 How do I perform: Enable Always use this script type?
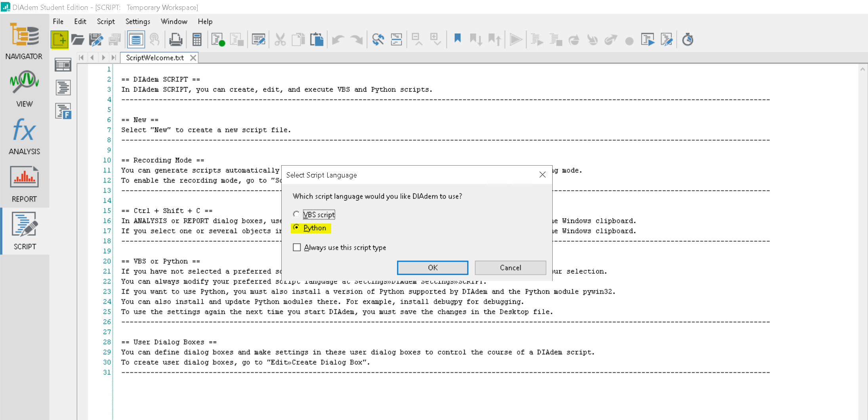click(297, 248)
